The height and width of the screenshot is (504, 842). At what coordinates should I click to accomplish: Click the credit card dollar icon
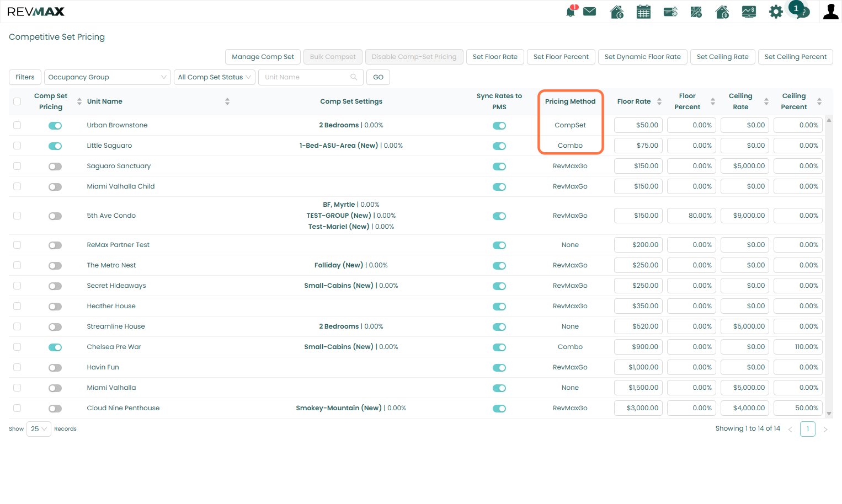point(670,12)
